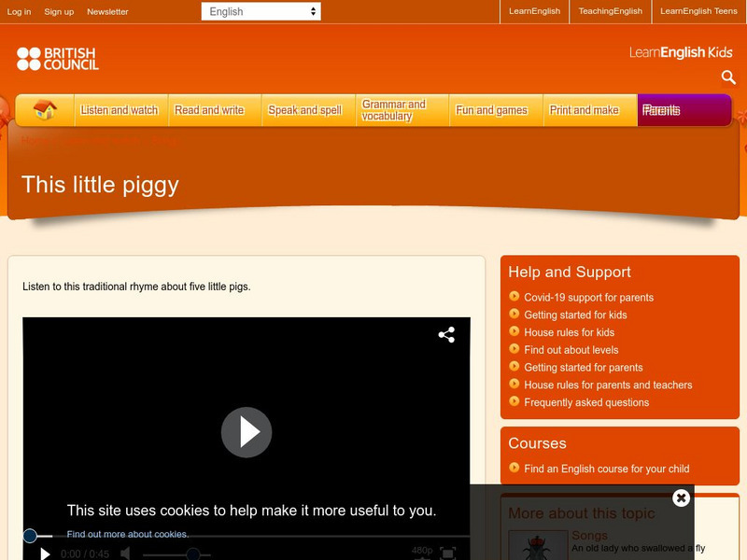Click the Log in link
The image size is (747, 560).
[19, 12]
